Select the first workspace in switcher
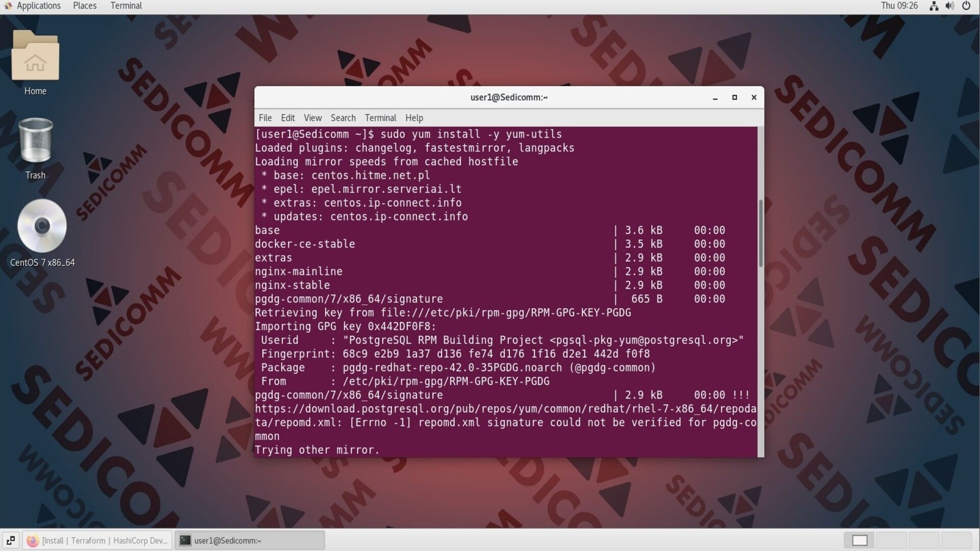Viewport: 980px width, 551px height. coord(860,540)
